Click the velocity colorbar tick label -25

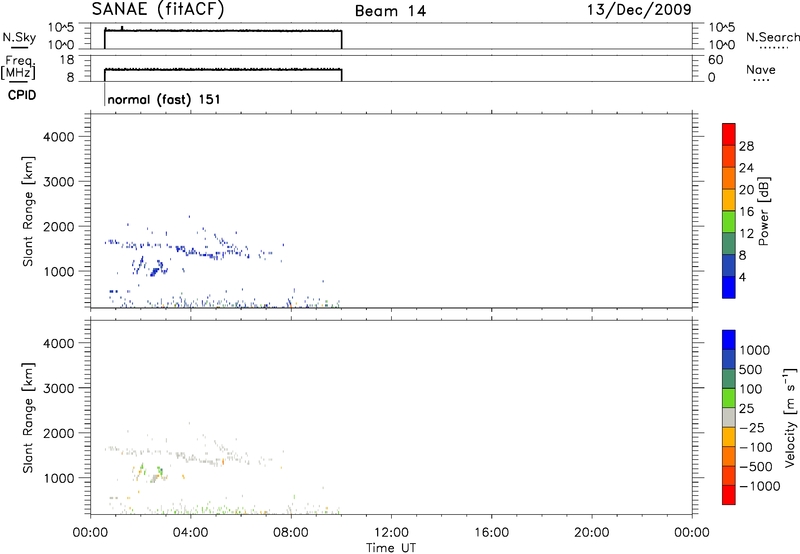point(752,428)
